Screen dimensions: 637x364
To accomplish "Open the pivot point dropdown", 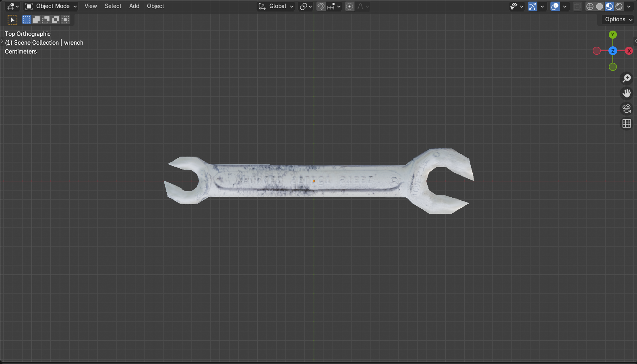I will coord(306,6).
